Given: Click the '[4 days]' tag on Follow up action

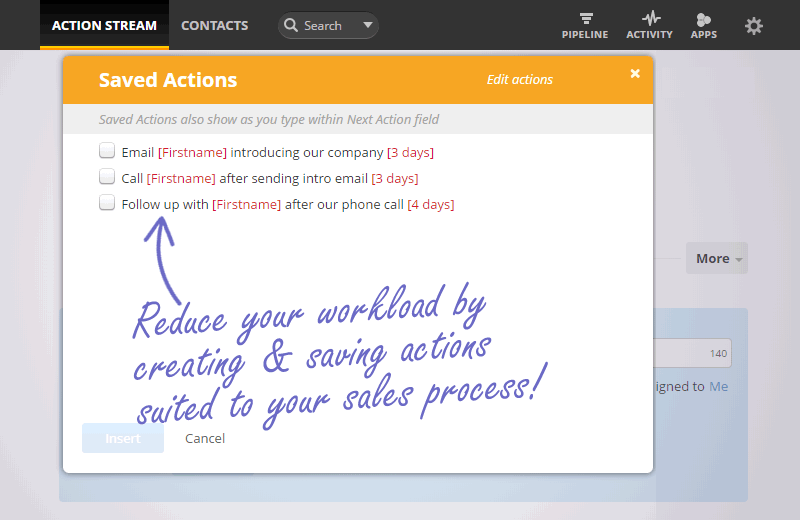Looking at the screenshot, I should point(431,205).
